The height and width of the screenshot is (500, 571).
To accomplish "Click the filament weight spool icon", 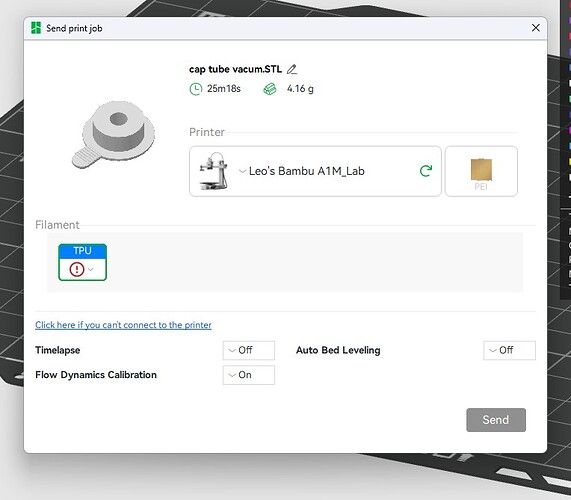I will coord(270,89).
